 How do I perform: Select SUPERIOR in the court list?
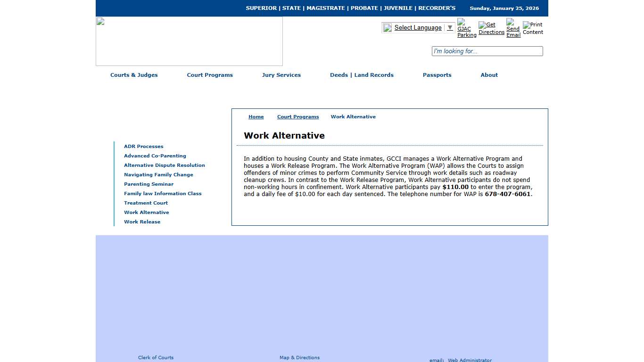[x=260, y=8]
